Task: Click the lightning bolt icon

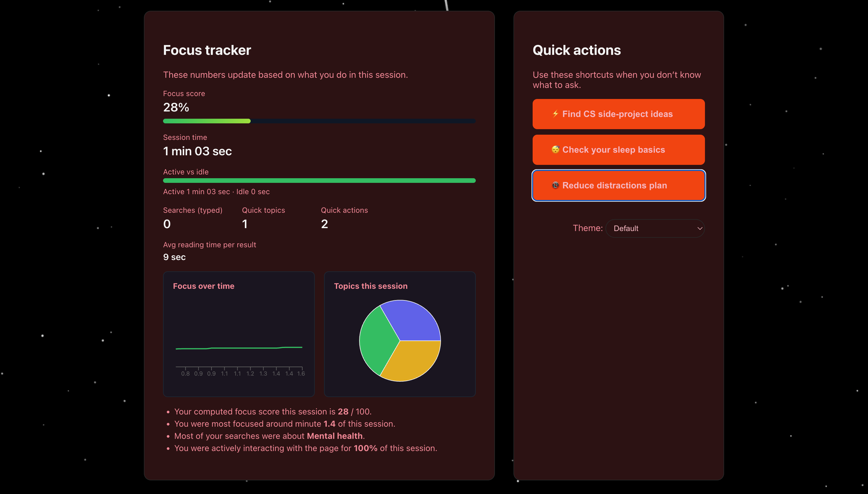Action: (555, 114)
